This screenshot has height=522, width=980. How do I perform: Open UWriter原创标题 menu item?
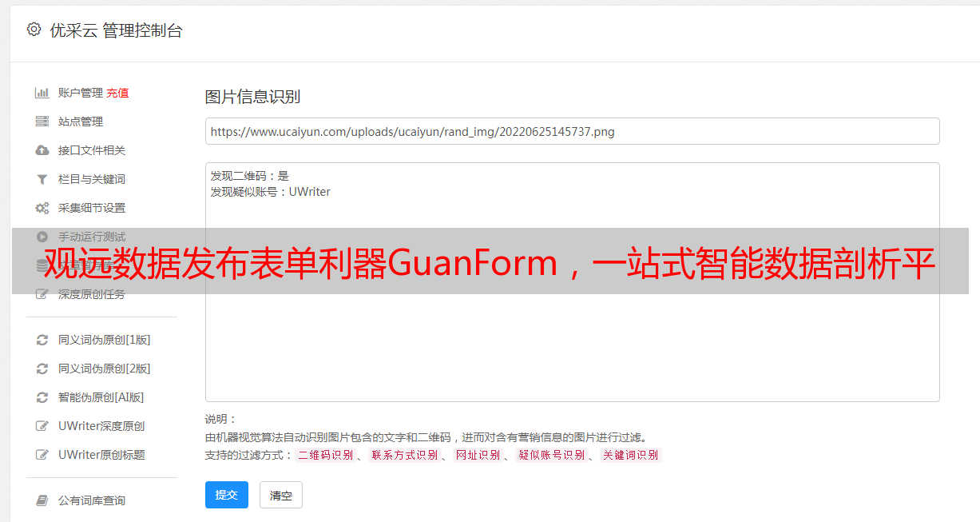click(101, 455)
